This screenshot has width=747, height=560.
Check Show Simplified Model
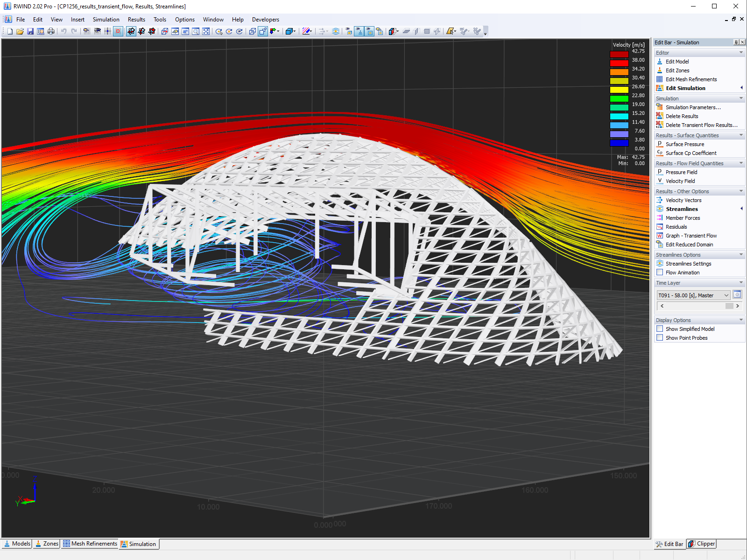(660, 329)
